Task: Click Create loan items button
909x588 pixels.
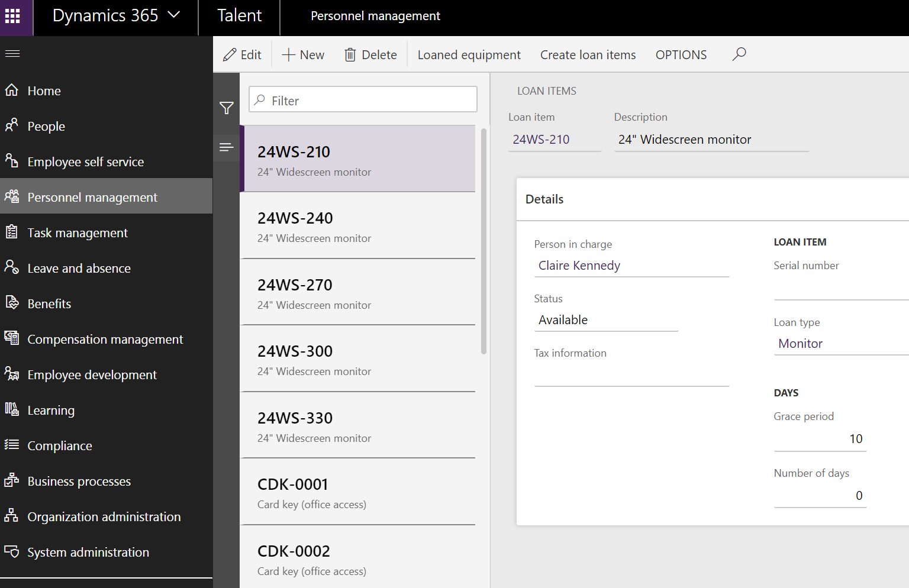Action: point(588,55)
